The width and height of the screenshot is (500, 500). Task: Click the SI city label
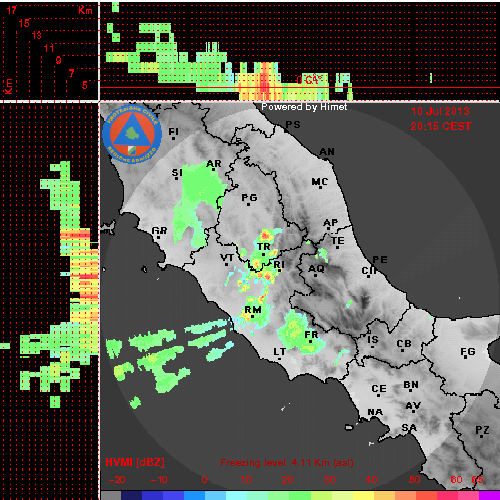[177, 173]
